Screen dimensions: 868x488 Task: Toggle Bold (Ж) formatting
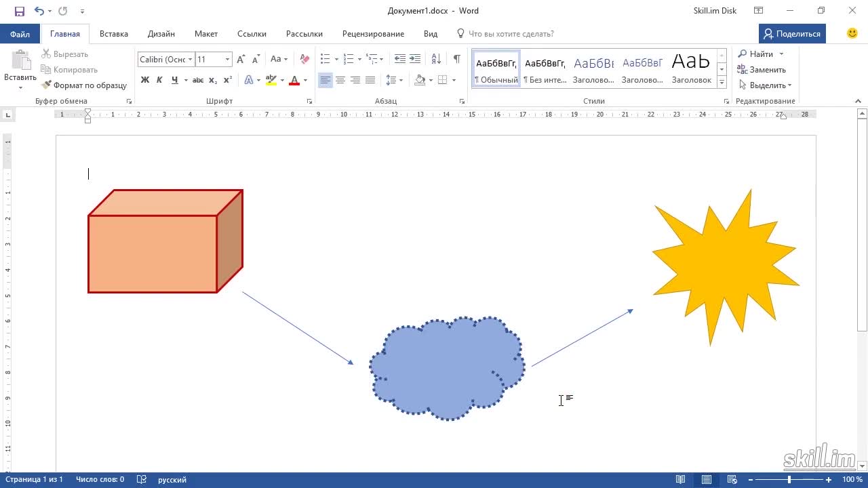(144, 80)
